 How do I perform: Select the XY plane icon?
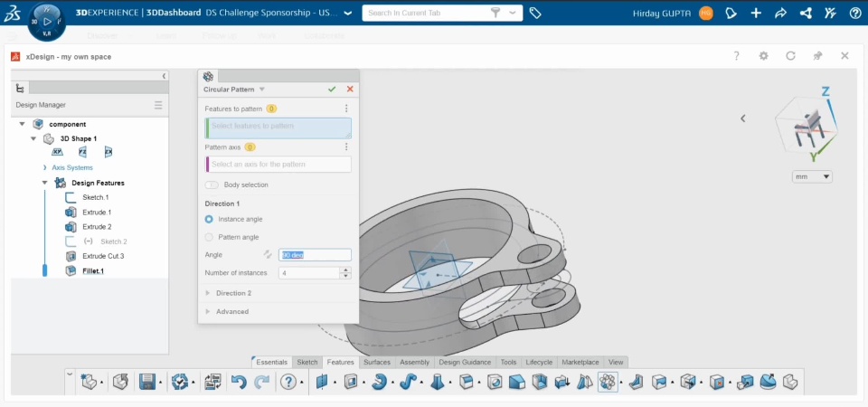tap(57, 152)
